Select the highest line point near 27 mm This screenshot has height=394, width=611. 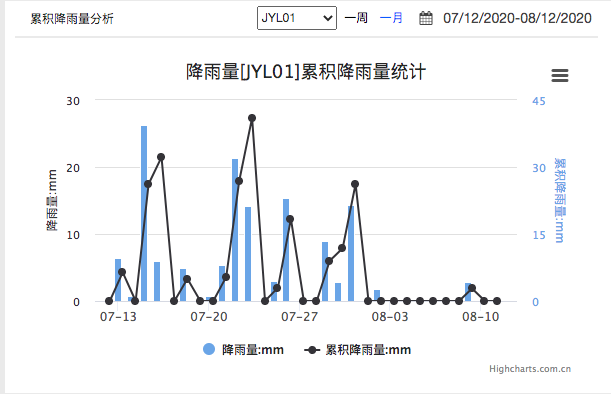pos(252,118)
